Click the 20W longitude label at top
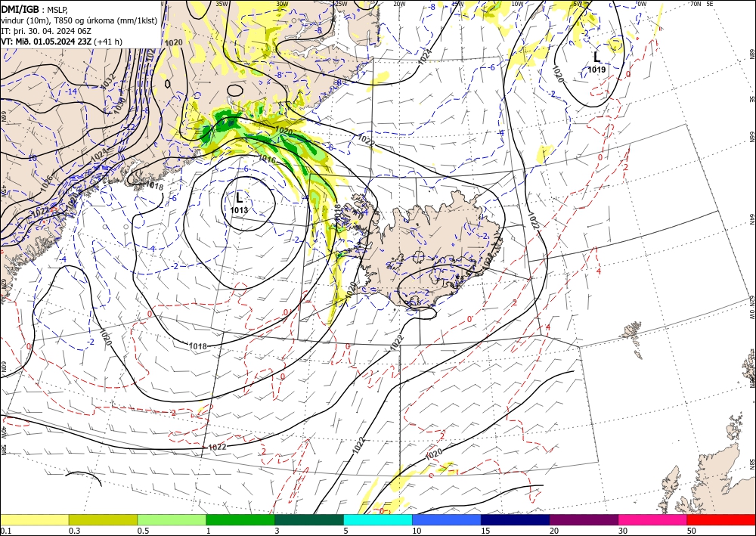 tap(399, 4)
